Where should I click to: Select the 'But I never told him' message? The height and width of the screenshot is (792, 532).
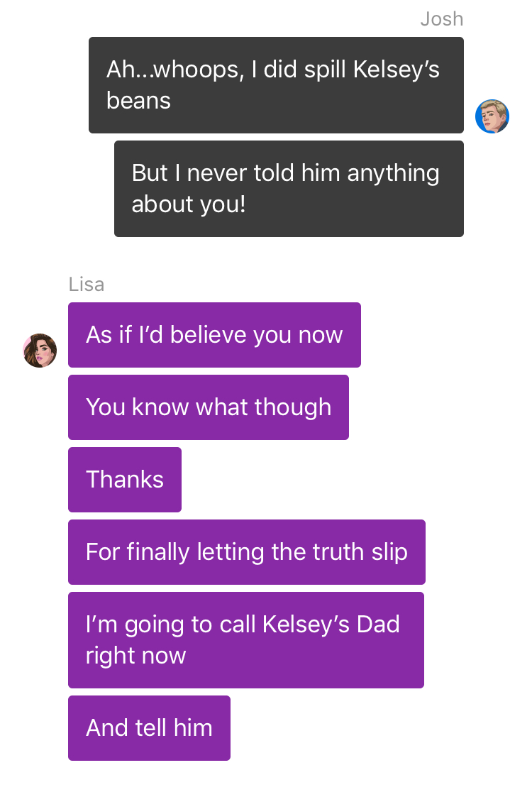coord(289,188)
